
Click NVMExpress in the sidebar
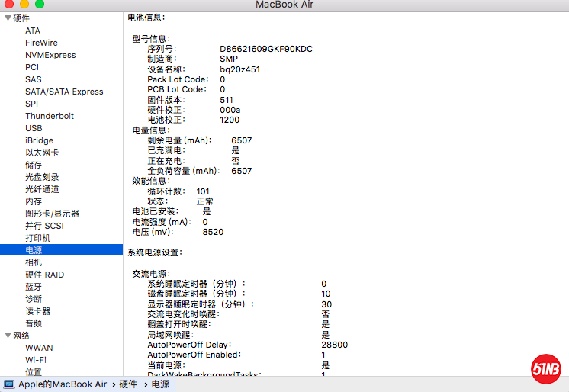50,55
